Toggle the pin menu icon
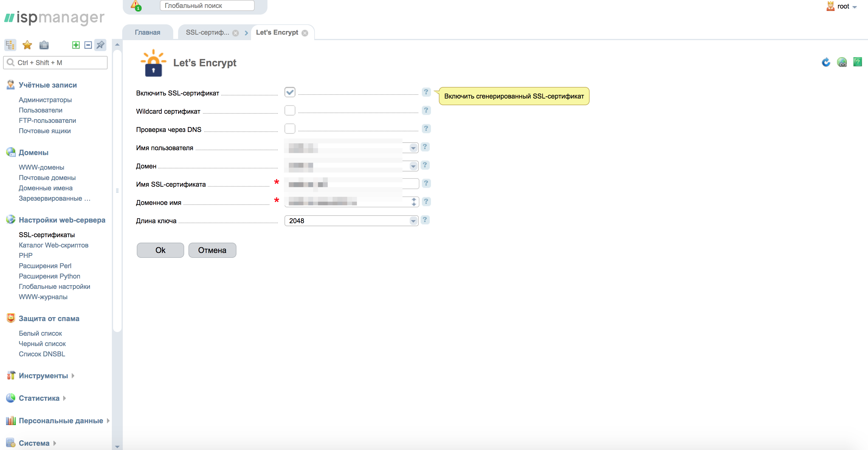Viewport: 868px width, 450px height. coord(100,45)
